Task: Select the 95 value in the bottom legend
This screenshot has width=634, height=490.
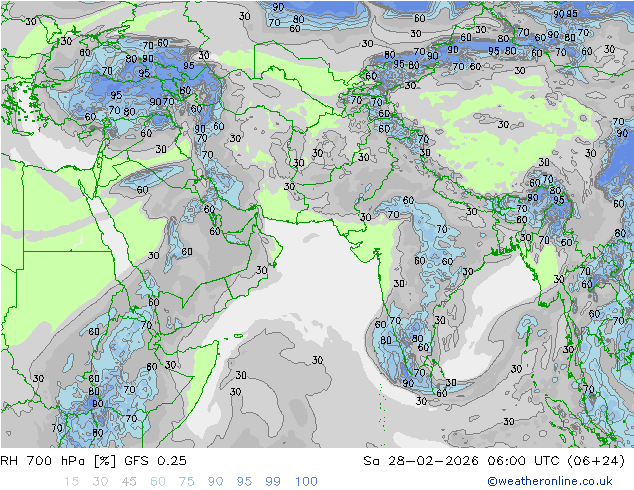Action: (244, 482)
